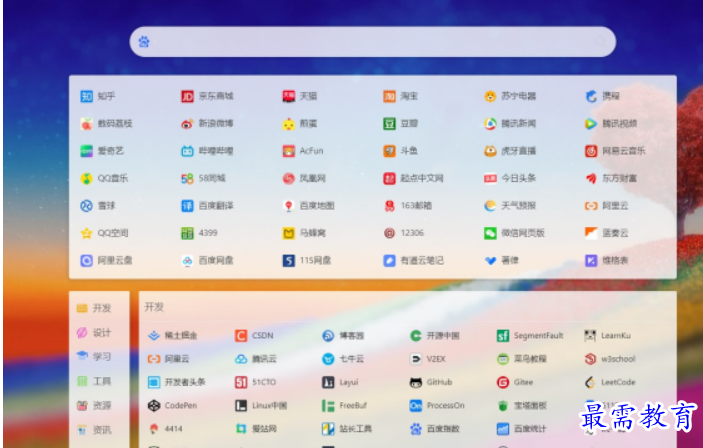Visit the 4399 link
The width and height of the screenshot is (703, 448).
pos(199,233)
